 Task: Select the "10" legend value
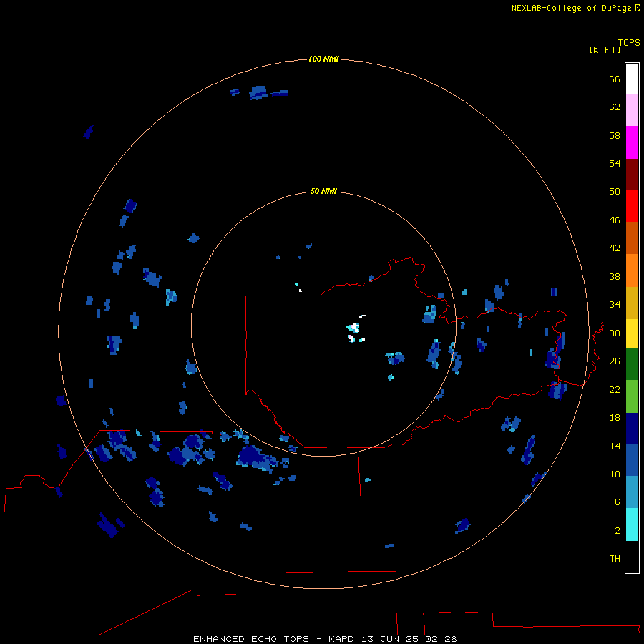pos(615,474)
